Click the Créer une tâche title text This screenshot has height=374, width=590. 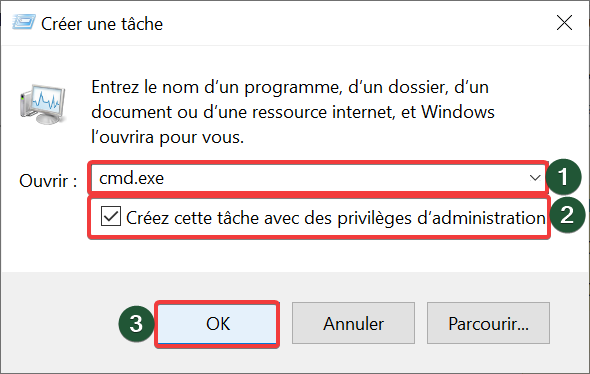[102, 24]
